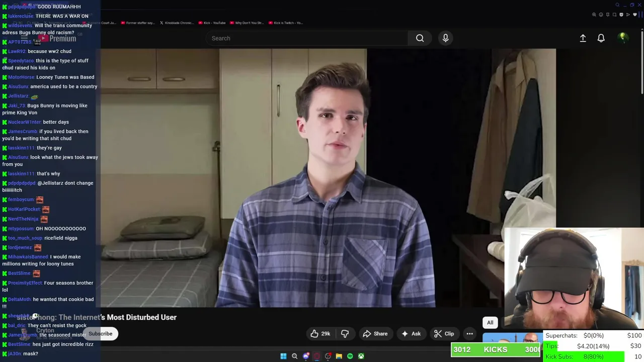Open YouTube notifications bell
644x362 pixels.
tap(601, 38)
